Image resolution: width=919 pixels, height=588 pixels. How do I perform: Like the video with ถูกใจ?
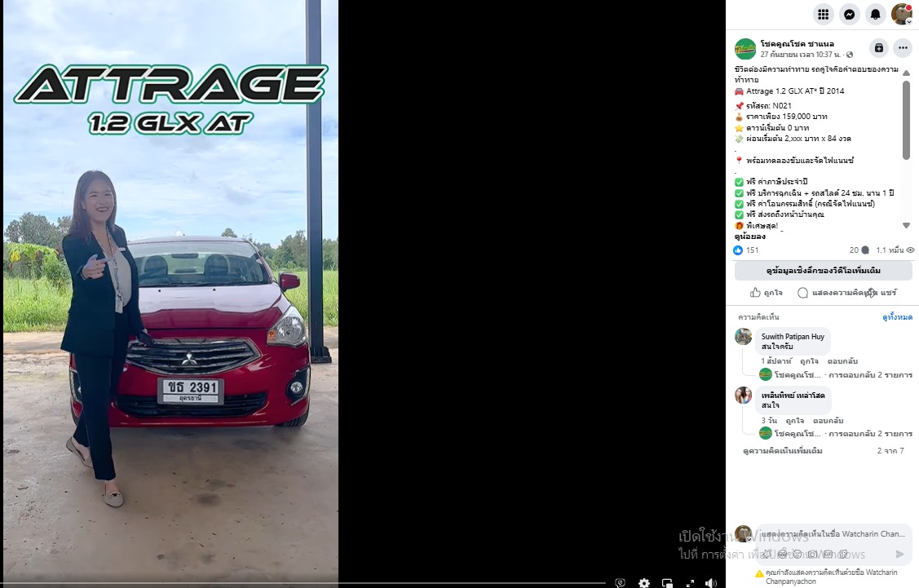coord(766,292)
